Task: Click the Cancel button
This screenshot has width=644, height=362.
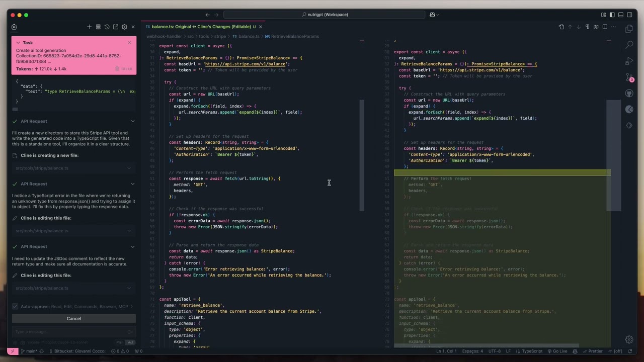Action: (74, 318)
